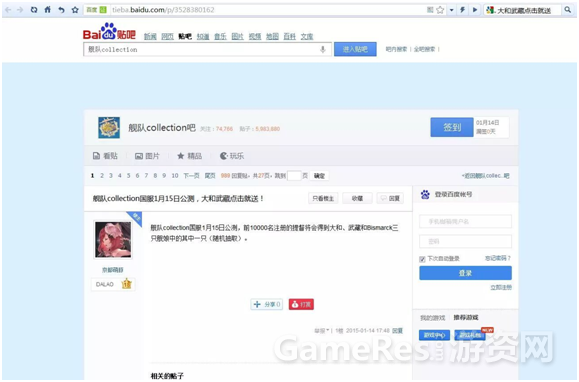The image size is (579, 382).
Task: Open the 举报 dropdown under the post
Action: (x=321, y=331)
